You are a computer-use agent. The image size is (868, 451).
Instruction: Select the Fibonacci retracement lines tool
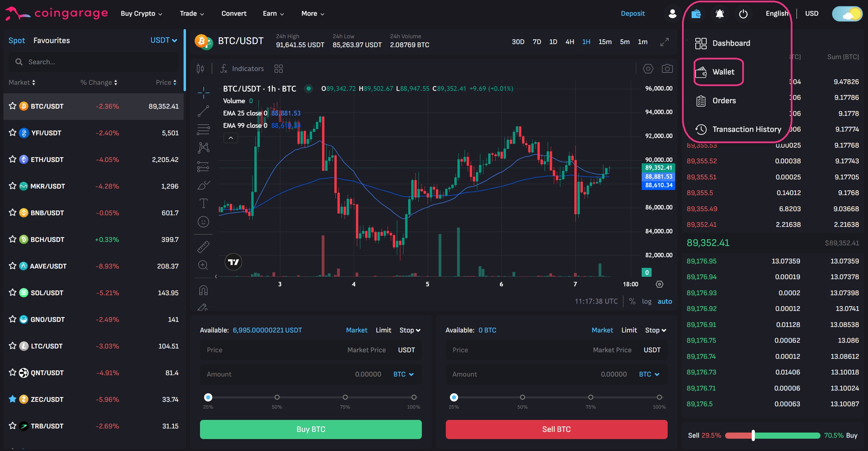coord(203,129)
